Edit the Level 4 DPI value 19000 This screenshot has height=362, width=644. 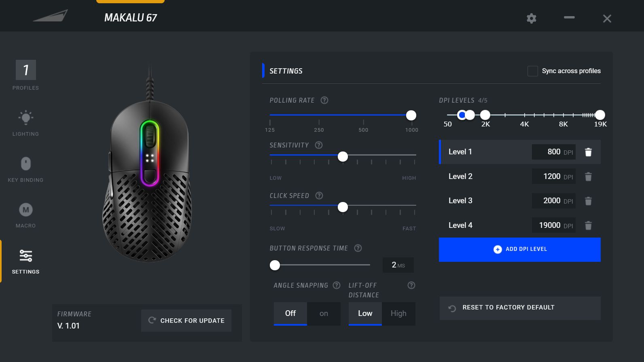pyautogui.click(x=553, y=225)
